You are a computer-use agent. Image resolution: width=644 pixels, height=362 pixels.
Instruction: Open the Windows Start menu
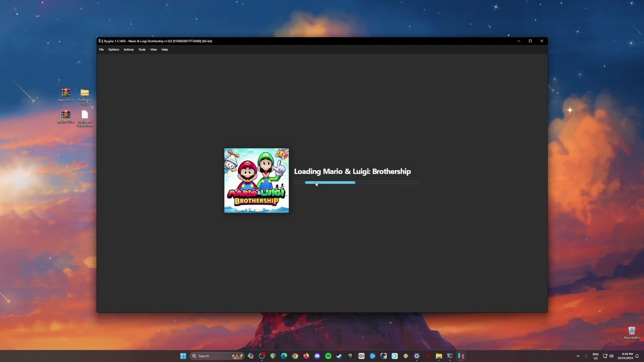[183, 356]
